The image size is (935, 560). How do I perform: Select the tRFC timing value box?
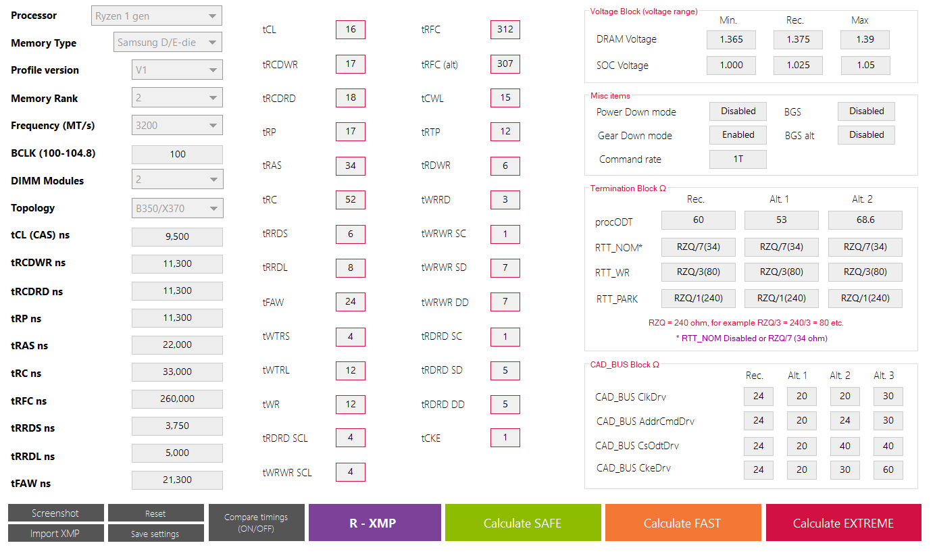tap(505, 30)
